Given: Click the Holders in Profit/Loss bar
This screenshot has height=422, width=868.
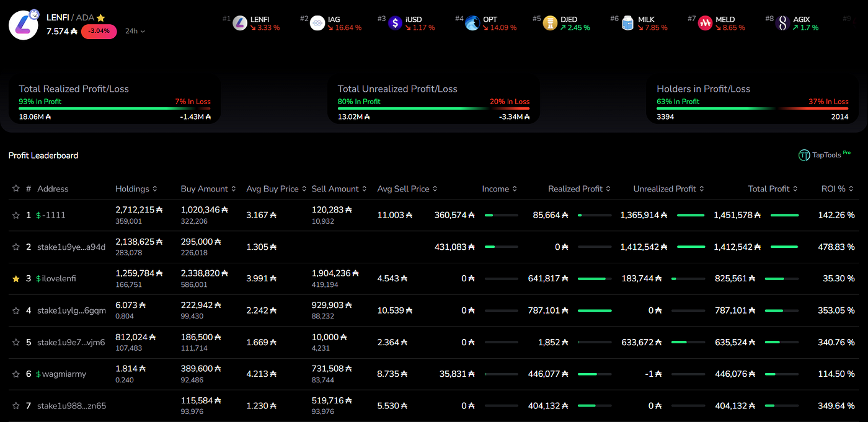Looking at the screenshot, I should pos(753,108).
